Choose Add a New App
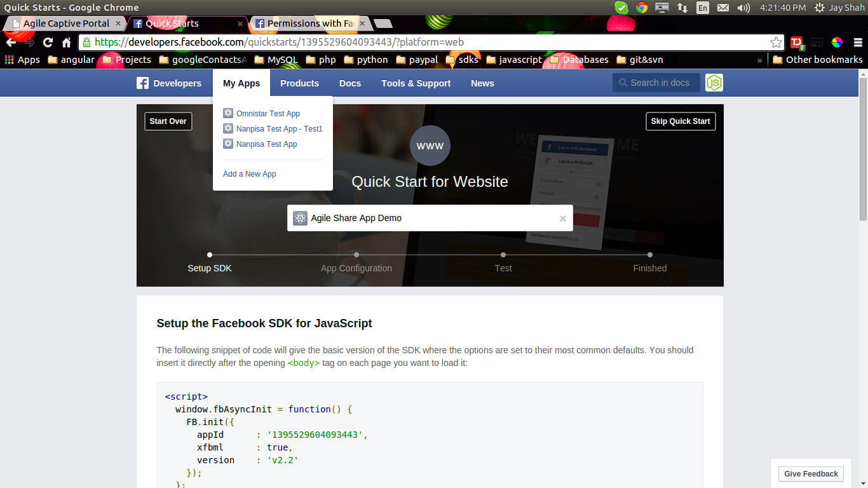The image size is (868, 488). click(x=249, y=174)
